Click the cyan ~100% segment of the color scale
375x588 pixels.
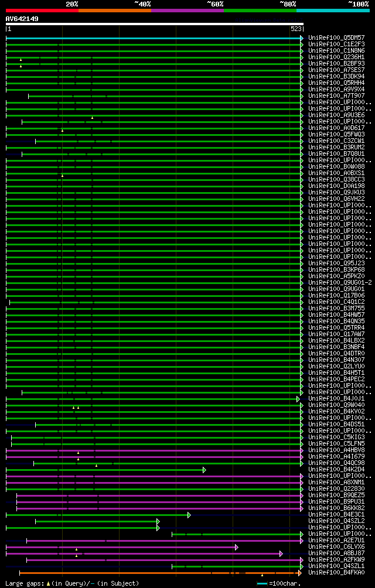click(x=333, y=11)
